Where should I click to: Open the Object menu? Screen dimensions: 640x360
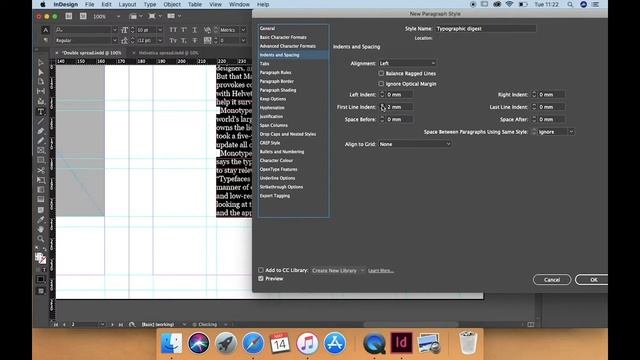(x=172, y=4)
